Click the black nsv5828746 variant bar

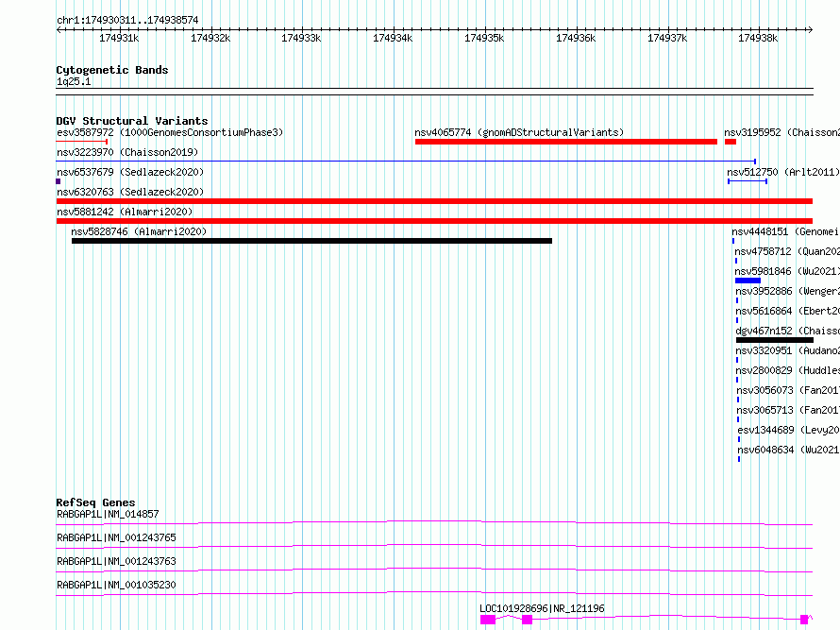pos(311,241)
